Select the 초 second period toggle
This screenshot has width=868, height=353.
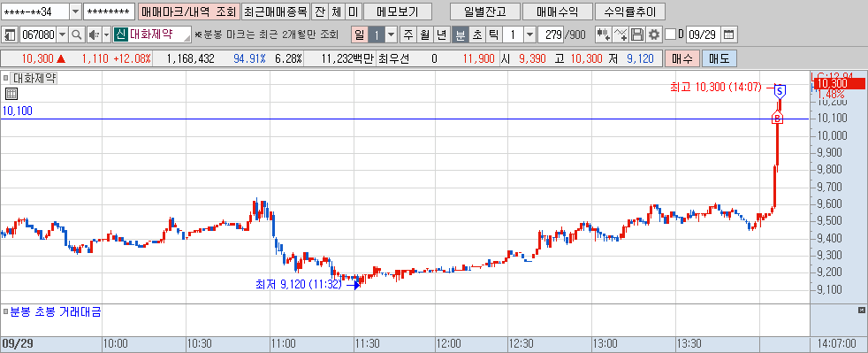tap(476, 35)
